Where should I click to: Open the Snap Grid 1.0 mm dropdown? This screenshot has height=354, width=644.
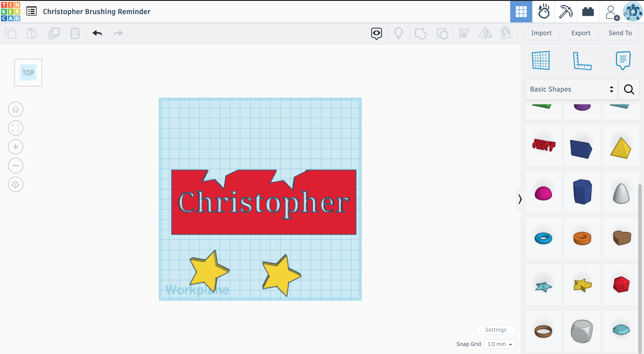click(x=500, y=344)
